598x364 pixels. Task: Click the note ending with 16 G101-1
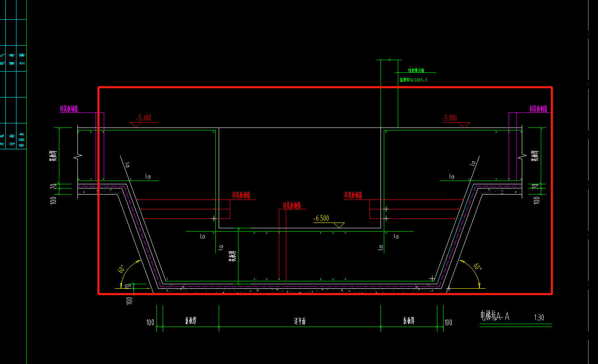click(413, 80)
